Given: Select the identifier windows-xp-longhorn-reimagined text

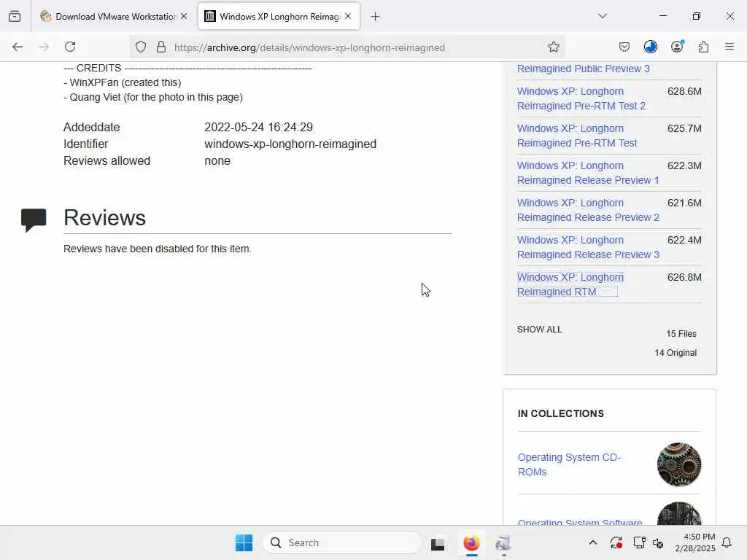Looking at the screenshot, I should pos(290,144).
